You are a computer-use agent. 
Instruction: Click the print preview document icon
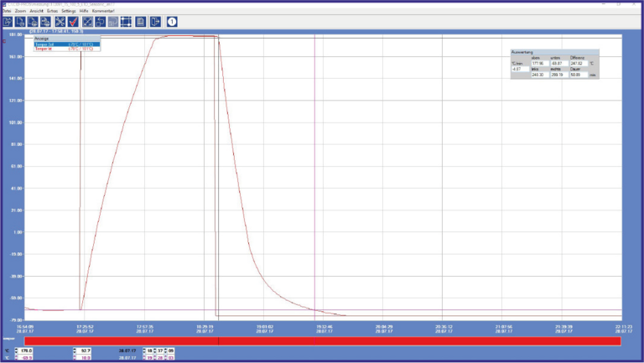coord(20,22)
